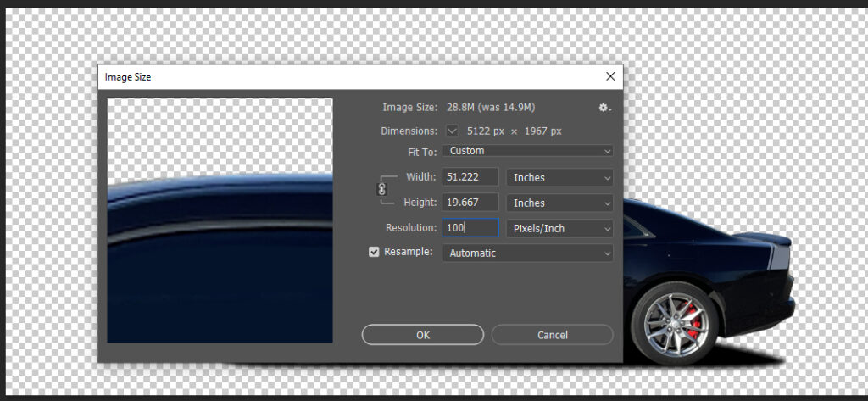Click the Resolution scrubby label
Screen dimensions: 868x401
410,228
